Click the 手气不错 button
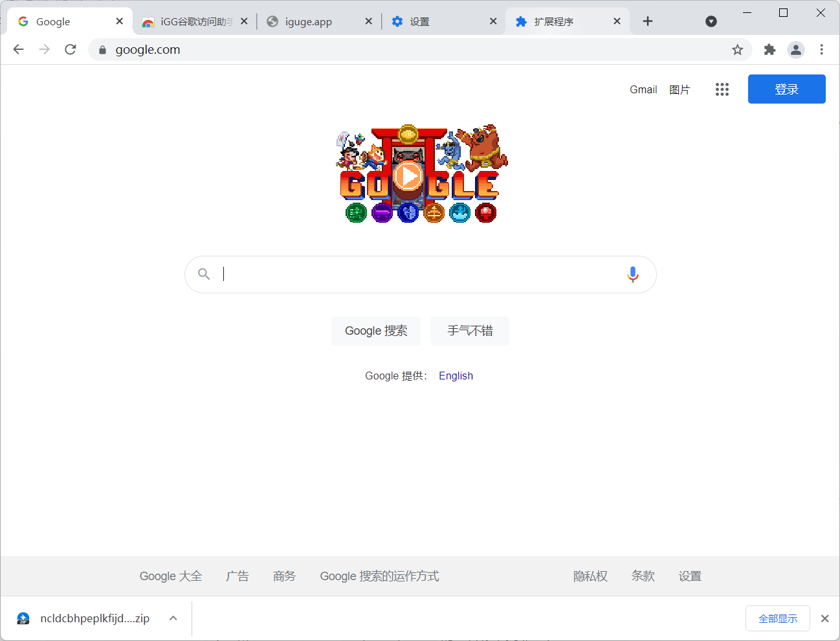The height and width of the screenshot is (641, 840). (x=469, y=331)
